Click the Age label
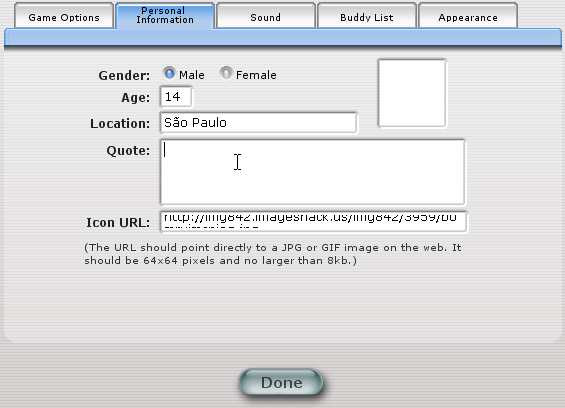 pyautogui.click(x=135, y=97)
